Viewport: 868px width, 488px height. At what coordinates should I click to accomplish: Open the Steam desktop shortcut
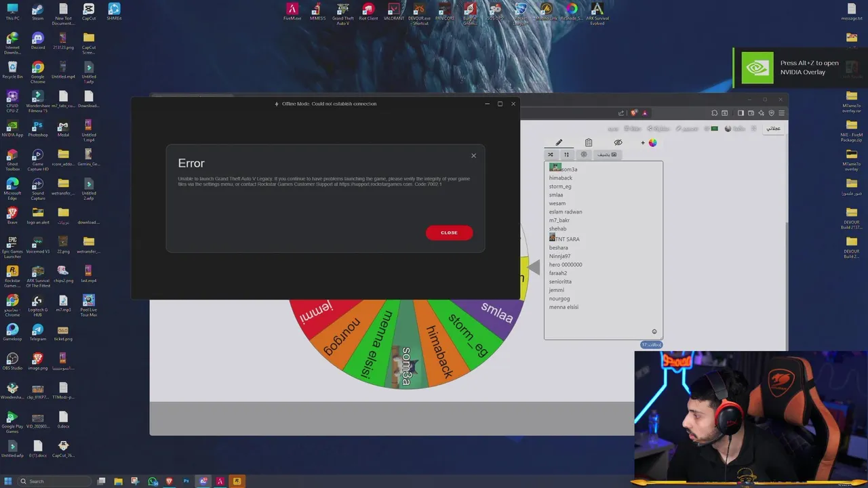pos(37,12)
